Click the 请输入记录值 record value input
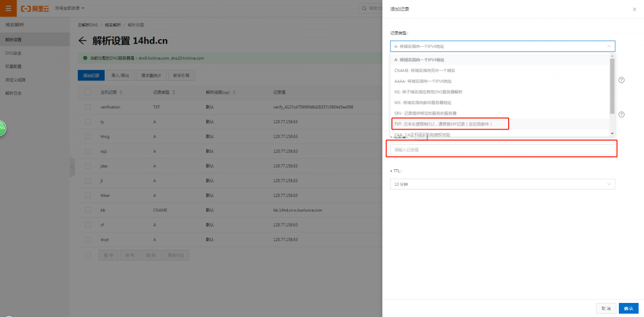The height and width of the screenshot is (317, 644). click(x=502, y=149)
